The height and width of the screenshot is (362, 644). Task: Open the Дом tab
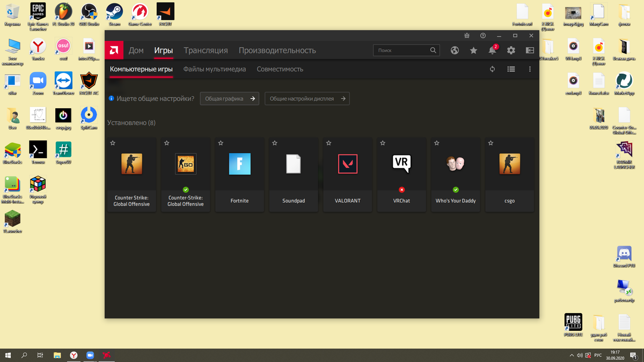tap(136, 50)
